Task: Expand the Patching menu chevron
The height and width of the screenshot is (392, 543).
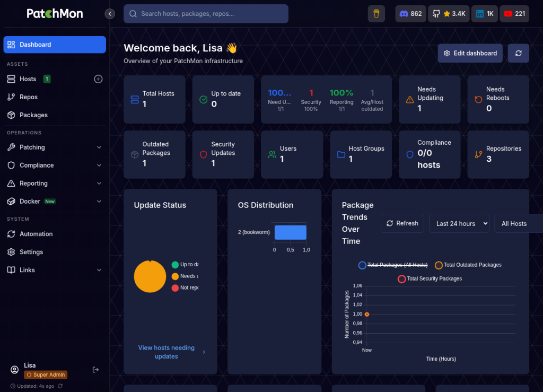Action: [99, 147]
